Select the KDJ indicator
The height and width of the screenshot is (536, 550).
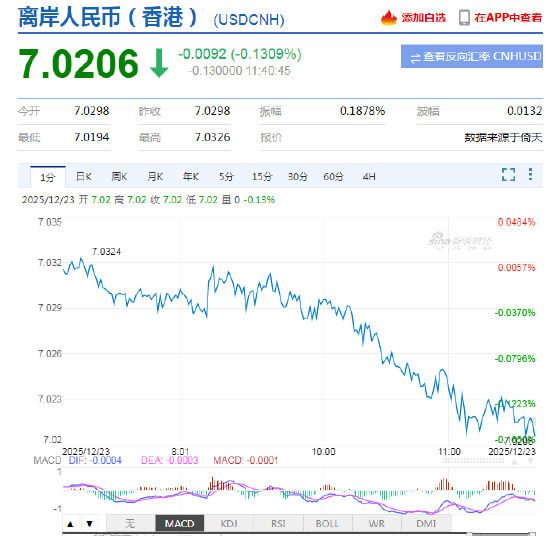coord(229,524)
